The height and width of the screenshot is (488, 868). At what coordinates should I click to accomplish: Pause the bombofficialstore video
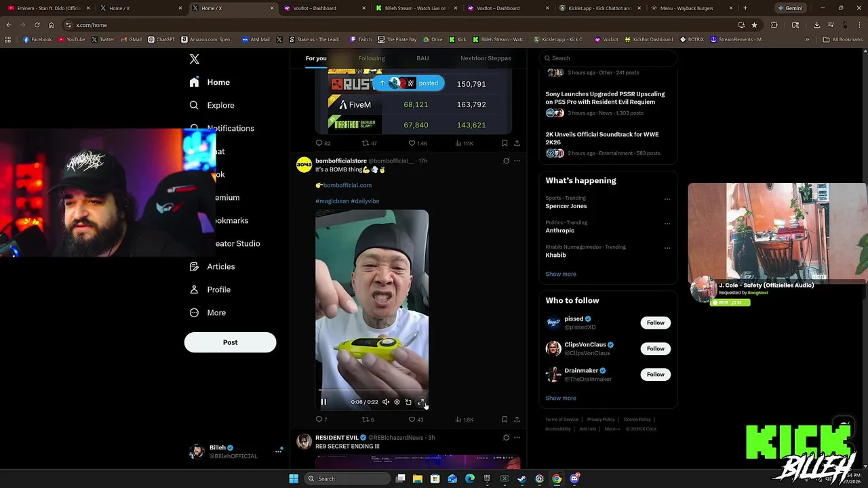click(x=323, y=402)
